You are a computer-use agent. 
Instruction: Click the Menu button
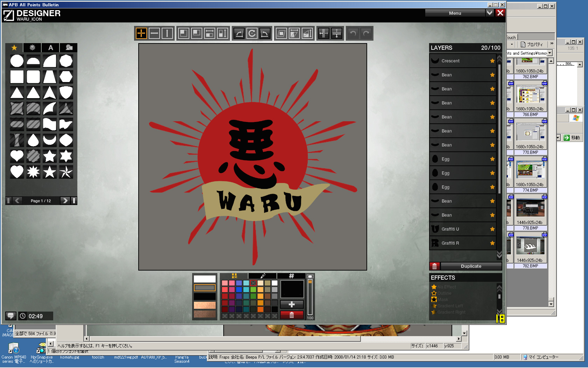point(455,13)
